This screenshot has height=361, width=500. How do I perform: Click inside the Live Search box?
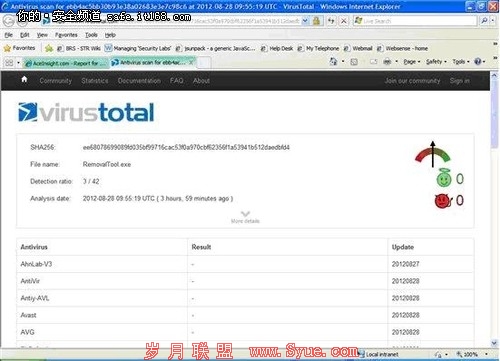tap(416, 21)
